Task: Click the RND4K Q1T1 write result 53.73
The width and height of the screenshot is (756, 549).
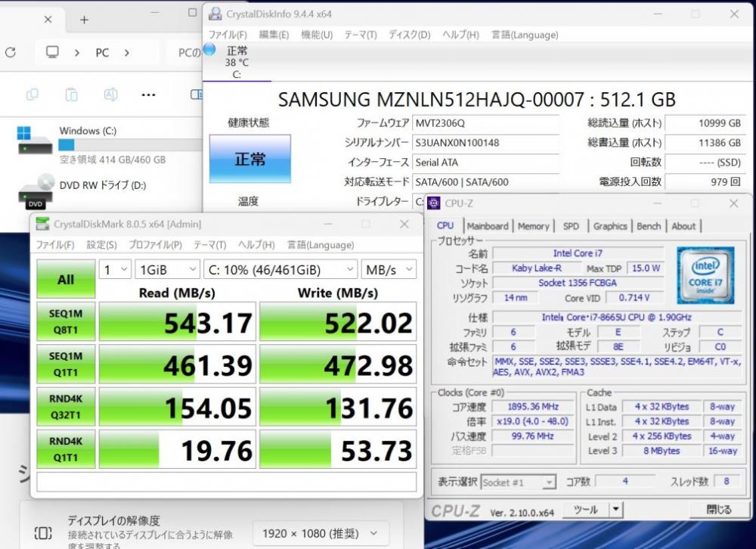Action: 337,450
